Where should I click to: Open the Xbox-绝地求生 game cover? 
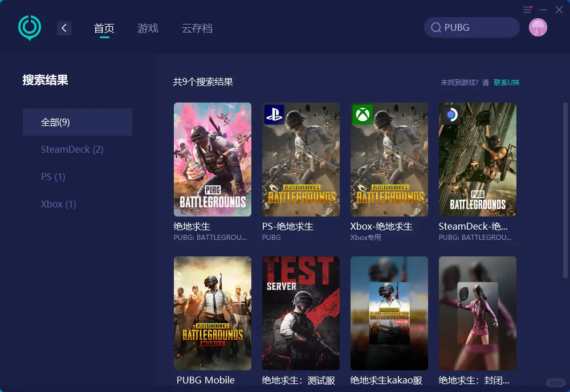(389, 160)
